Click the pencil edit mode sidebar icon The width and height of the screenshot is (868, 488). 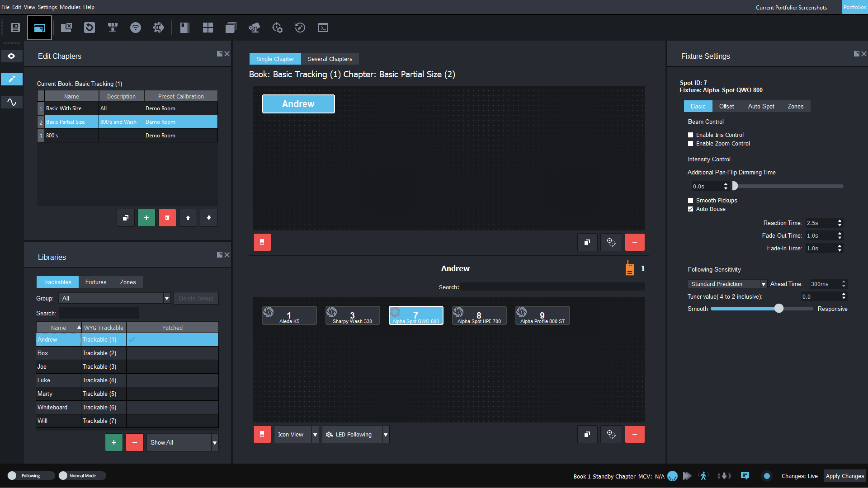[12, 79]
